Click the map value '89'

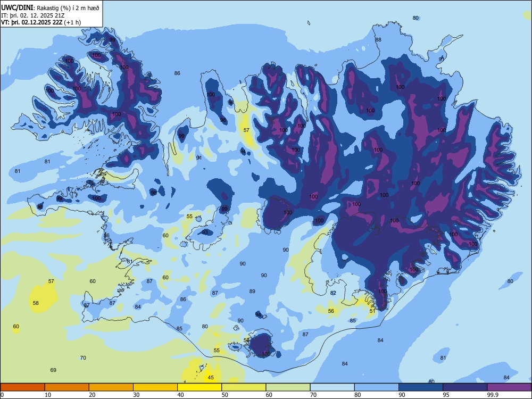(252, 291)
